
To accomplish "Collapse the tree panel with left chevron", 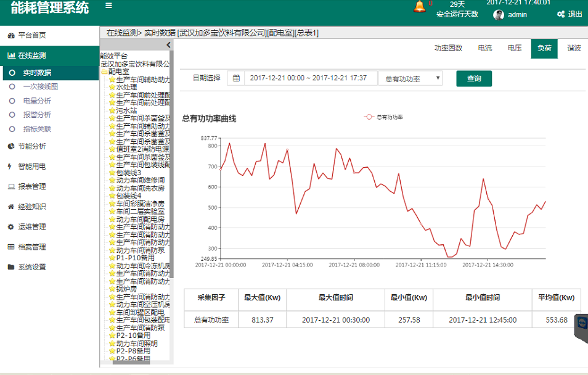I will pos(168,45).
